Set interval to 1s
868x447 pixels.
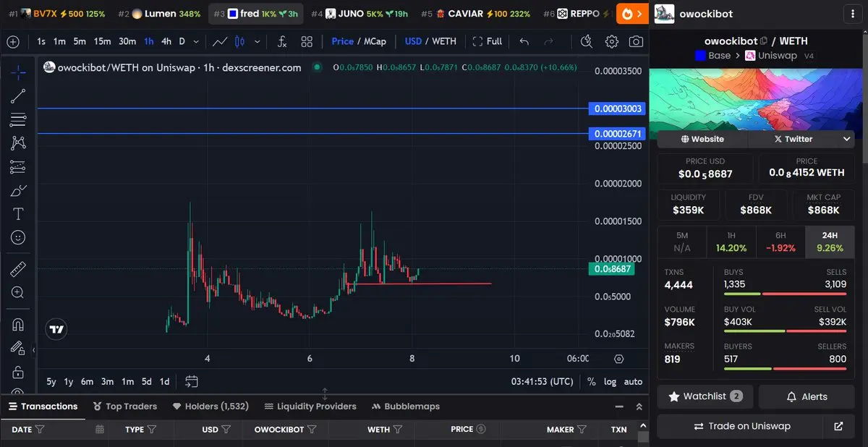pos(41,41)
